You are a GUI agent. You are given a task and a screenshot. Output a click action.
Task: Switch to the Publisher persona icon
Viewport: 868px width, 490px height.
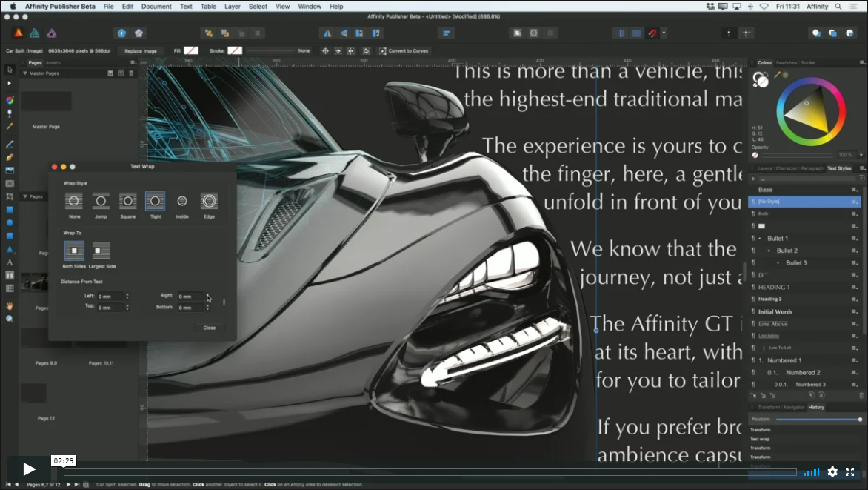(19, 33)
